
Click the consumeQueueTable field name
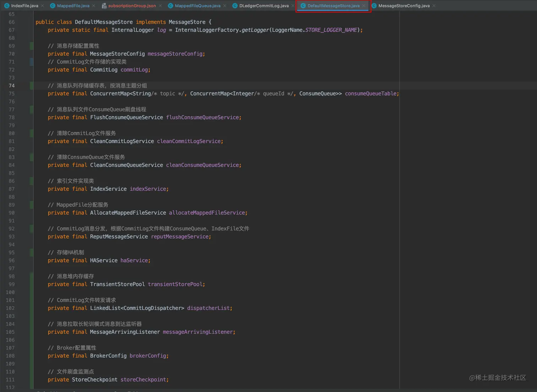370,94
